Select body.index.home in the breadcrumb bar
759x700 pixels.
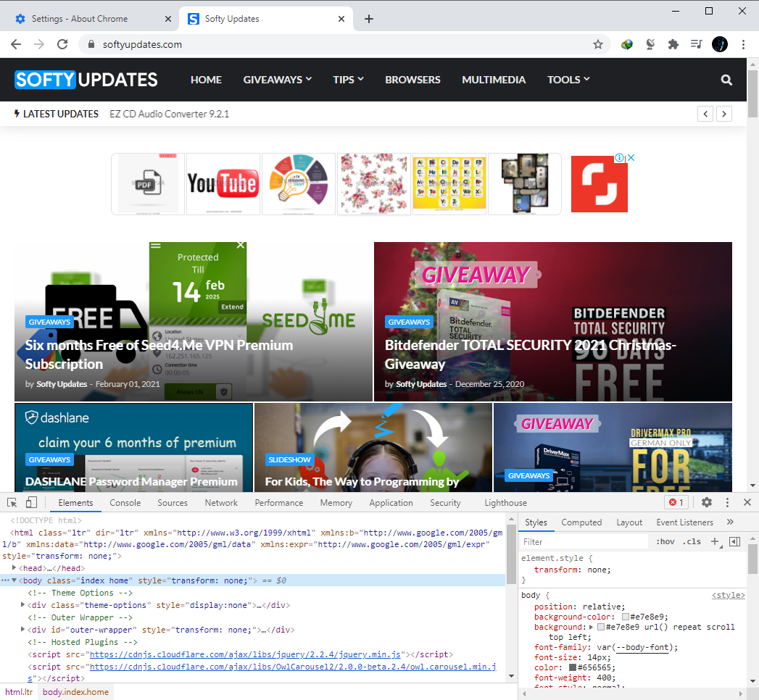tap(75, 692)
